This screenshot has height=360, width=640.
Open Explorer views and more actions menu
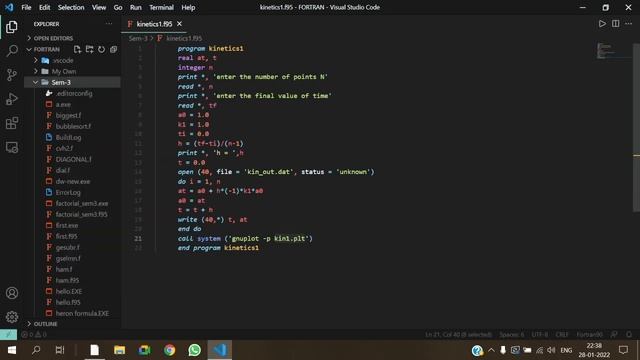[109, 24]
